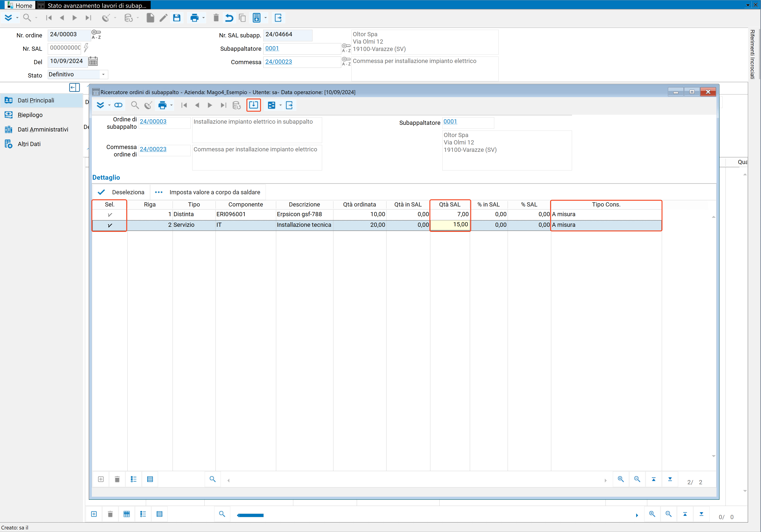Click the Edit pencil icon in main toolbar
761x532 pixels.
[163, 18]
